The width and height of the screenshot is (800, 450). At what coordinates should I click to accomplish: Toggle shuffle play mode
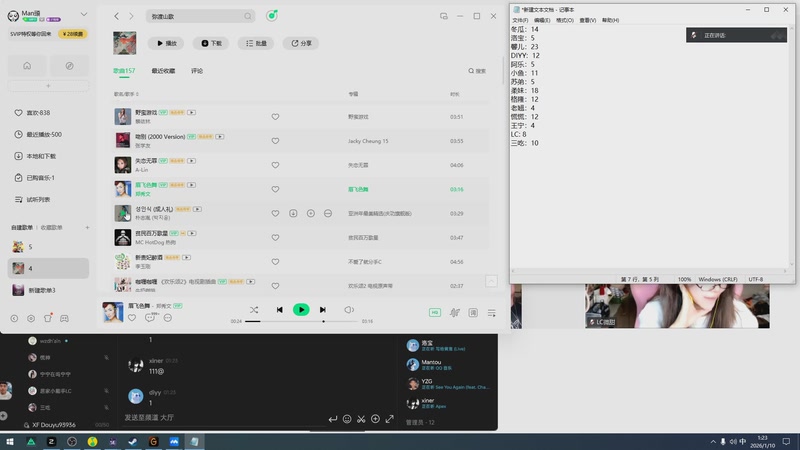pos(254,310)
